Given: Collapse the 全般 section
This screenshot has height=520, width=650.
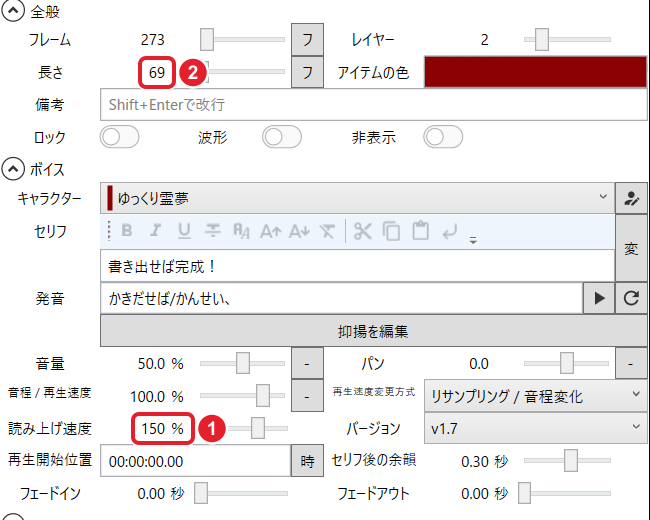Looking at the screenshot, I should pos(13,10).
